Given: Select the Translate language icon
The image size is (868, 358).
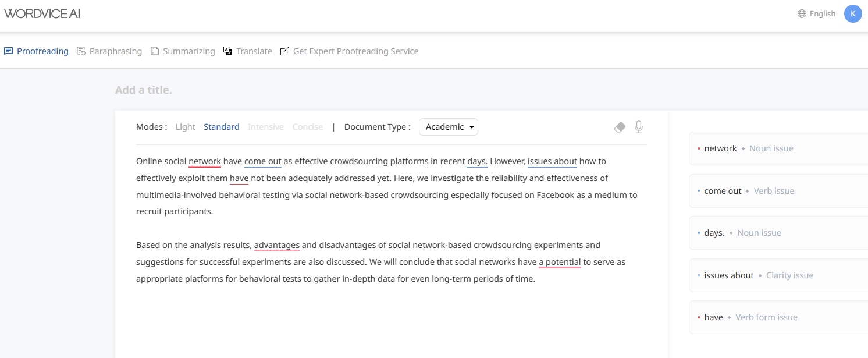Looking at the screenshot, I should click(227, 51).
